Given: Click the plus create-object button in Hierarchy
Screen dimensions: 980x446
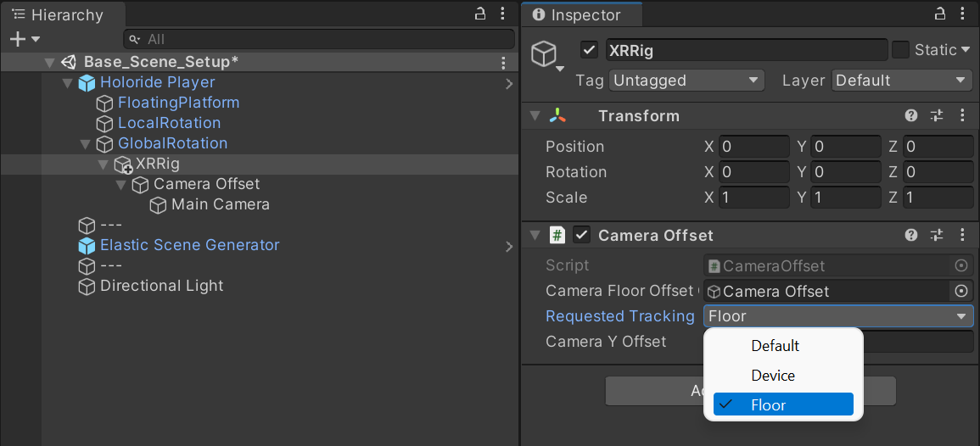Looking at the screenshot, I should coord(18,39).
